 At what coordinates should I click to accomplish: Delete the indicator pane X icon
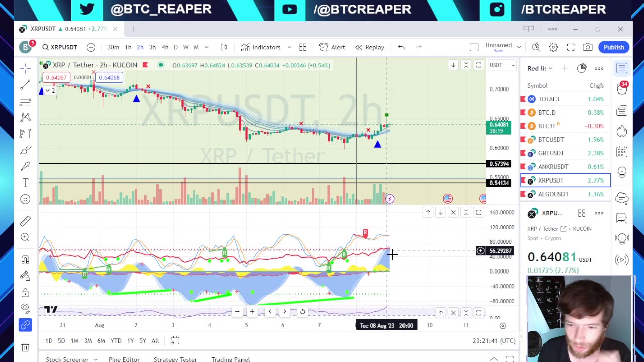[x=453, y=213]
